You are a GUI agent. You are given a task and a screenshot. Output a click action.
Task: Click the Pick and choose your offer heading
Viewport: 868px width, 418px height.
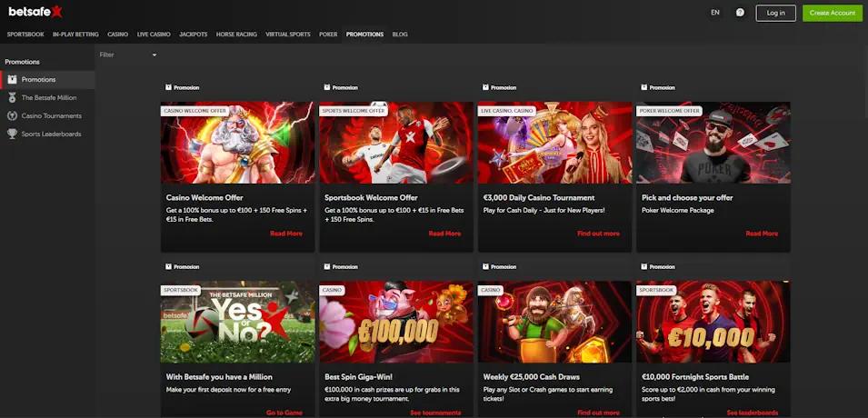pyautogui.click(x=687, y=198)
